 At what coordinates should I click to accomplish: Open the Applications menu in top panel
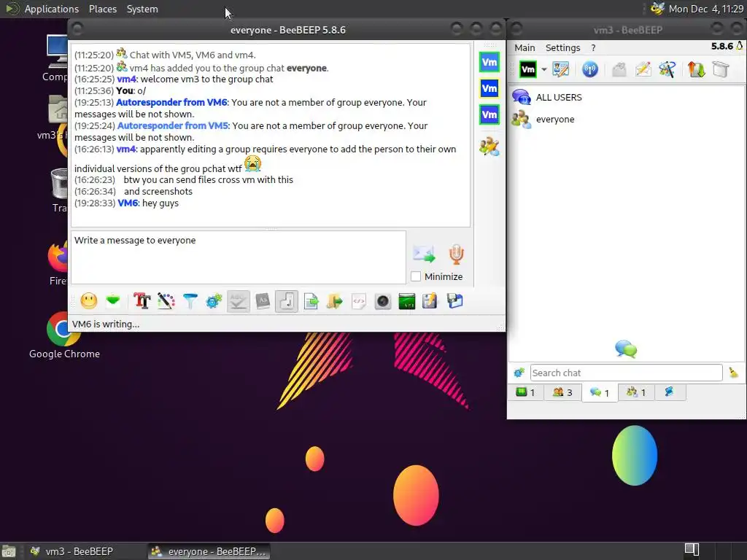tap(52, 9)
